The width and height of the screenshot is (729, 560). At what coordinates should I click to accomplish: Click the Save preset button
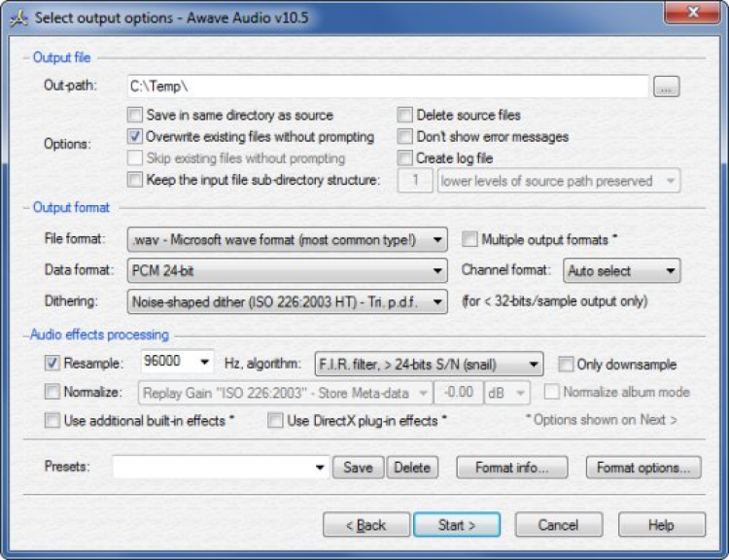click(358, 468)
